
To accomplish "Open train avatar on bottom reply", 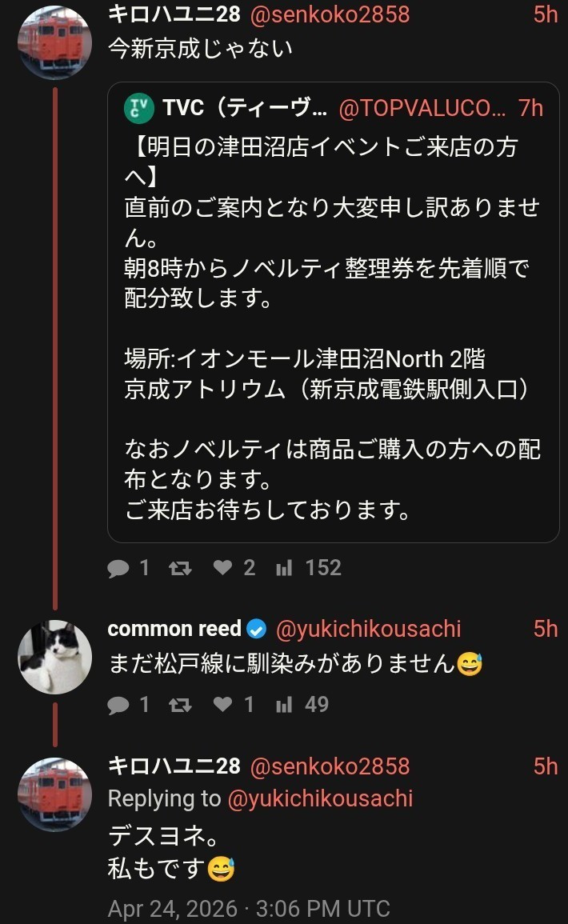I will [54, 794].
